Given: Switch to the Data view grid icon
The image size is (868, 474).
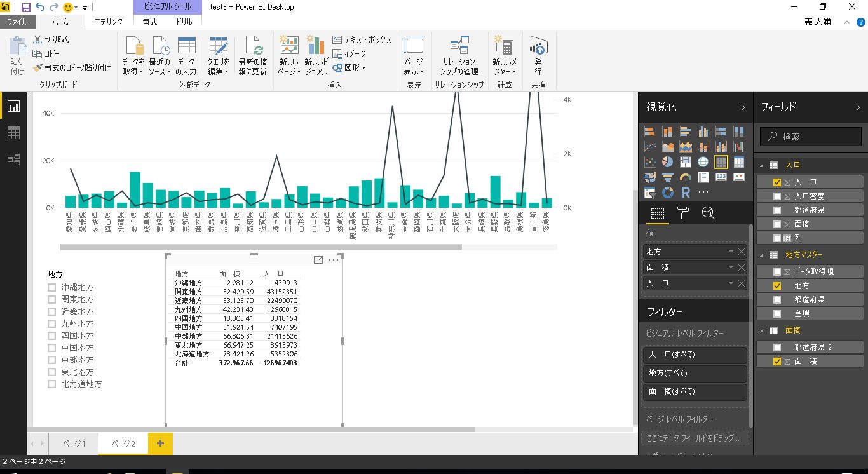Looking at the screenshot, I should click(13, 133).
